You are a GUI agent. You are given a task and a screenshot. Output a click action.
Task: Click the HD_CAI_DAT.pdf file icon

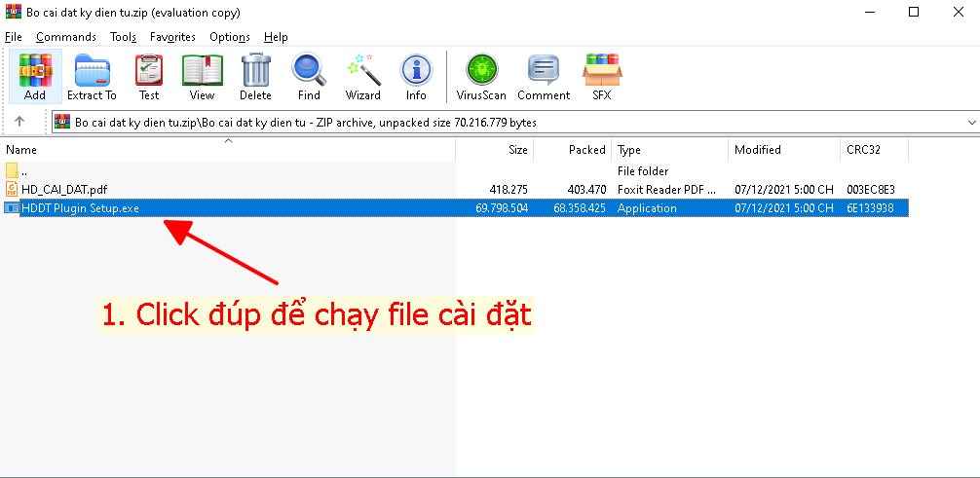pos(12,189)
